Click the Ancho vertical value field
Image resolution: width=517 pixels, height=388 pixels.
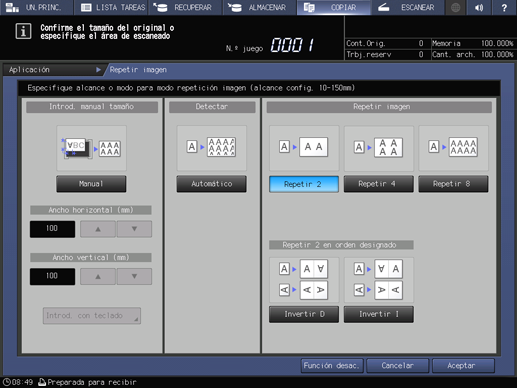pos(52,276)
